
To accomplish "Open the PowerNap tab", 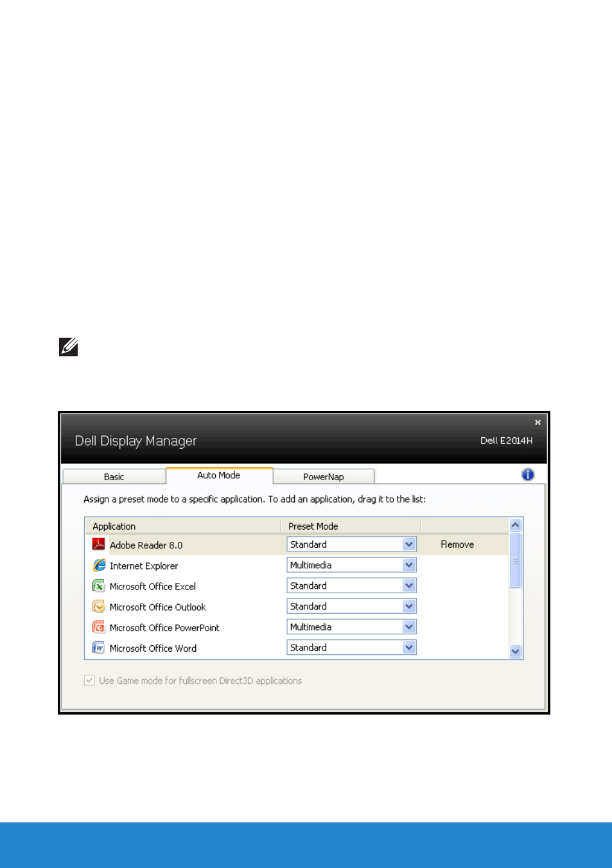I will click(324, 476).
